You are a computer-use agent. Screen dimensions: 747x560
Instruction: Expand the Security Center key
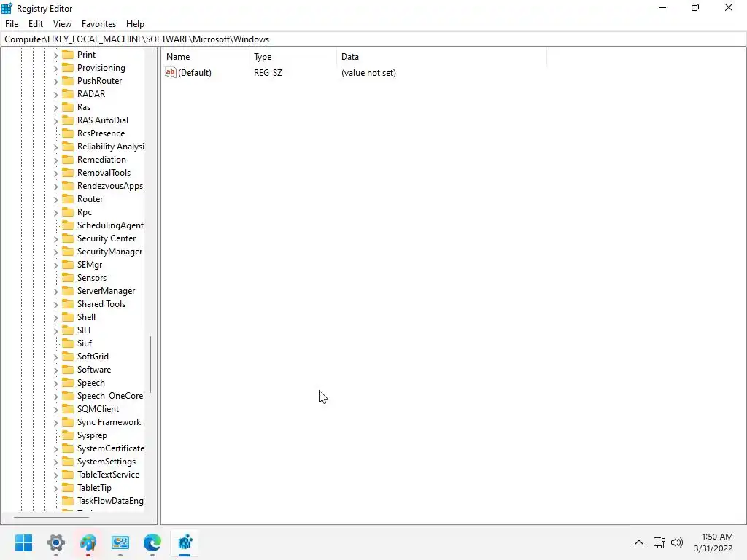[55, 239]
